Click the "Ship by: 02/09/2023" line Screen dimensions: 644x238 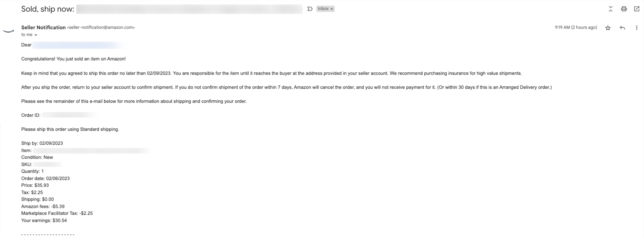tap(42, 143)
